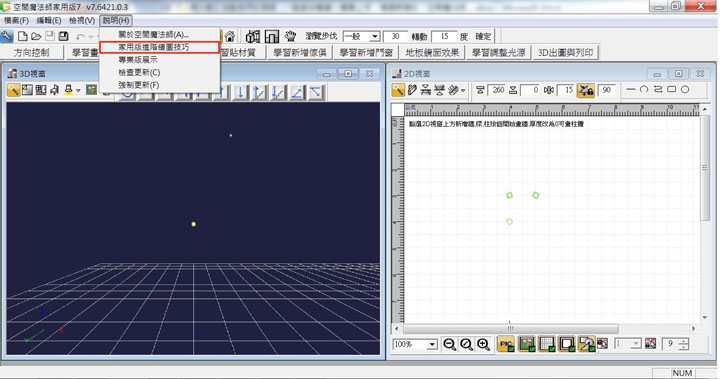The image size is (720, 379).
Task: Open the 100% zoom level dropdown
Action: [x=432, y=344]
